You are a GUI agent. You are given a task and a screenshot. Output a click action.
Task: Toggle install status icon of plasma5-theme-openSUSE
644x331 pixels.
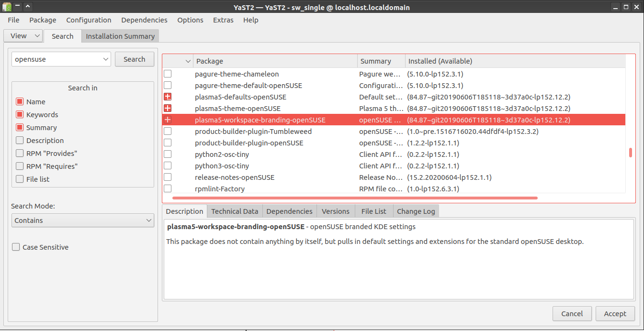(168, 109)
